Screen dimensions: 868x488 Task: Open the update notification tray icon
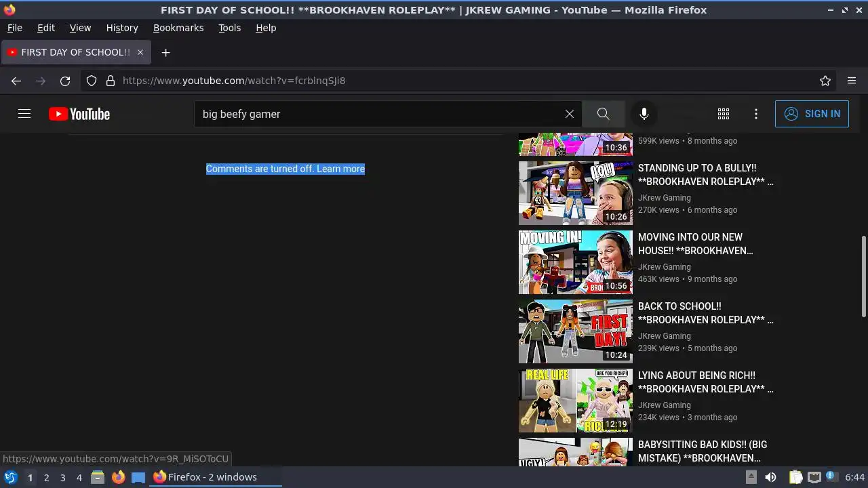click(x=831, y=477)
